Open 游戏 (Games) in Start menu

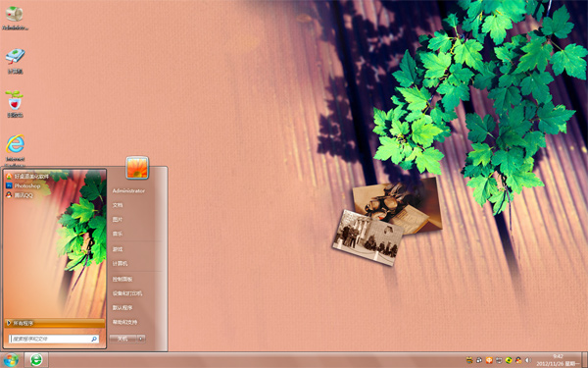point(118,249)
